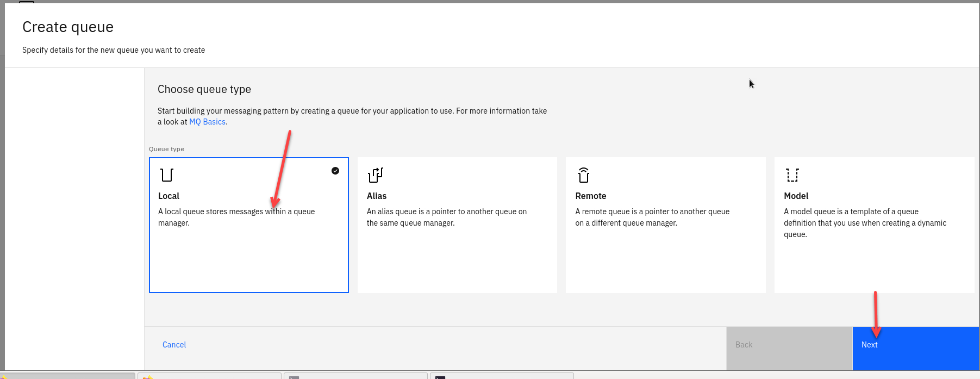The image size is (980, 379).
Task: Open the MQ Basics link
Action: tap(207, 122)
